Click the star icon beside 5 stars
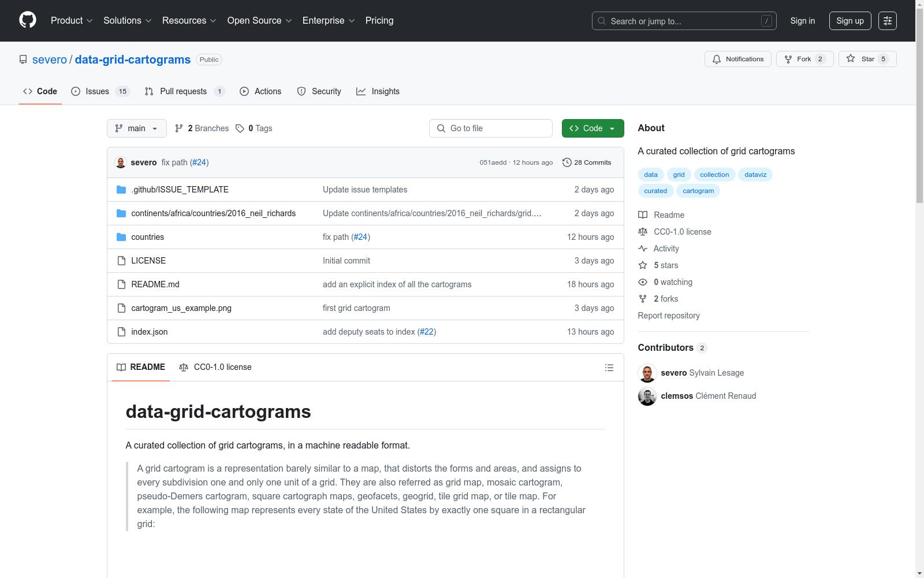This screenshot has width=924, height=578. pyautogui.click(x=643, y=265)
